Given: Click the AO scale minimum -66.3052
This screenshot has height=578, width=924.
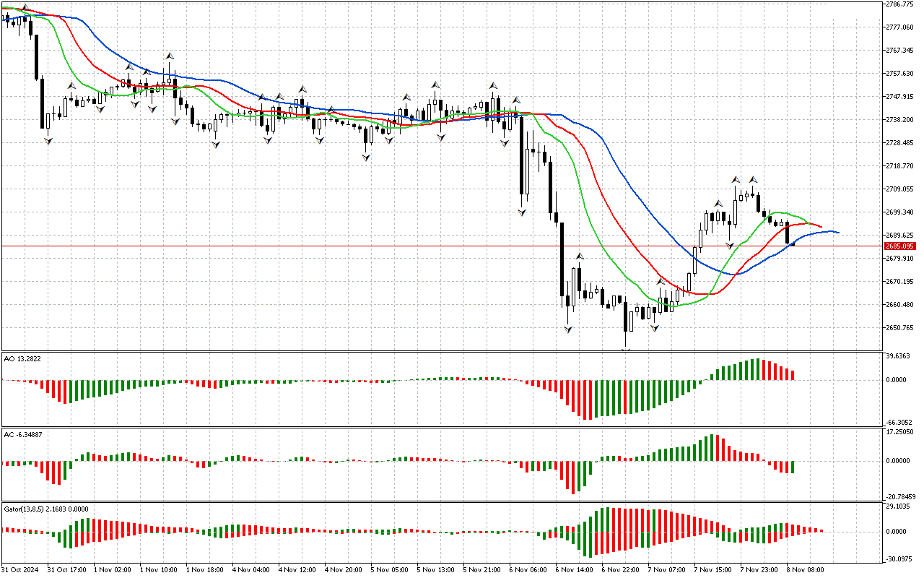Looking at the screenshot, I should pos(899,423).
